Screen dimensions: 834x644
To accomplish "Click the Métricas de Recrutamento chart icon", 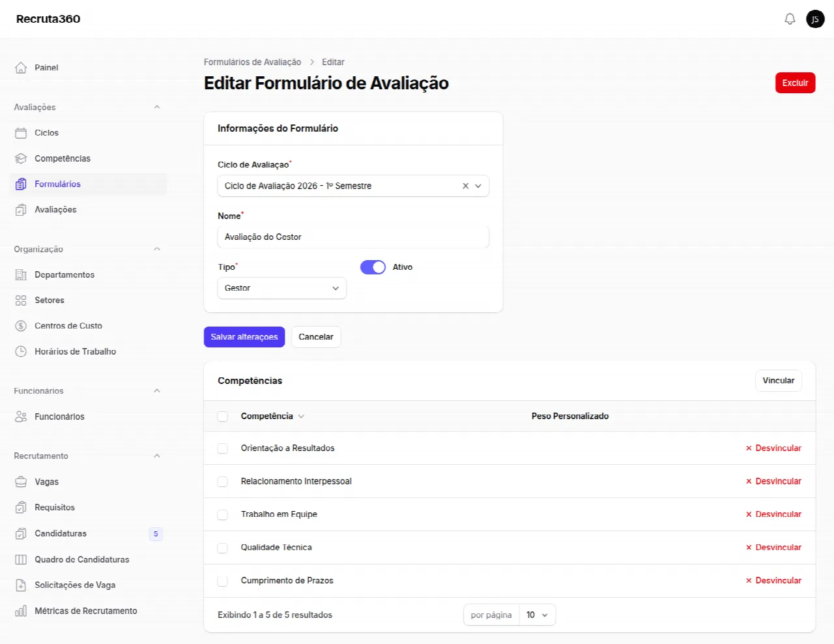I will pos(21,611).
